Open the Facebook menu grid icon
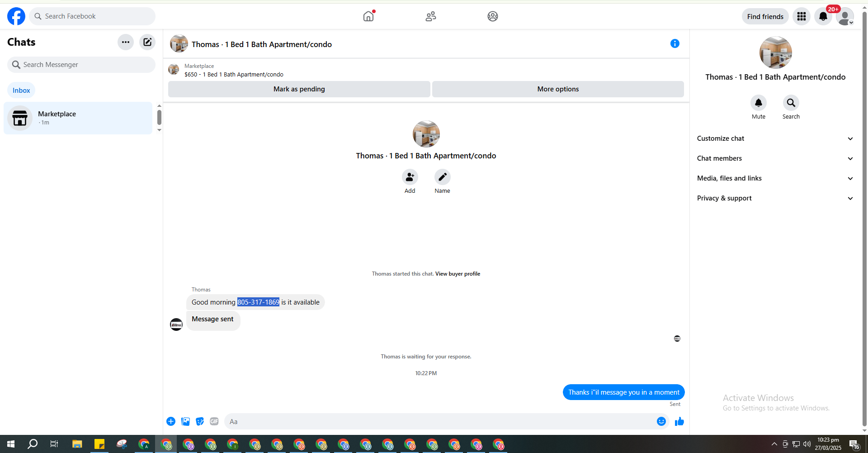 coord(802,16)
